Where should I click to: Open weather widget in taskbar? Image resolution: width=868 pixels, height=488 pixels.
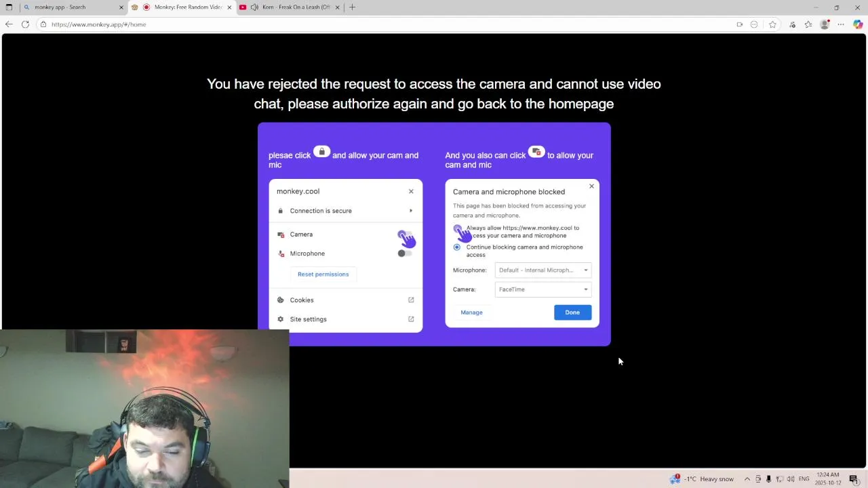point(701,479)
